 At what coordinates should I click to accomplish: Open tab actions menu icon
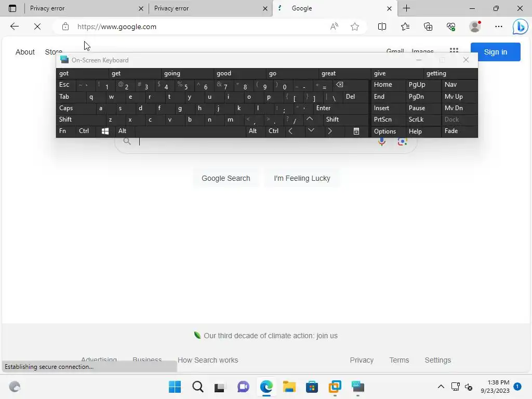point(12,8)
